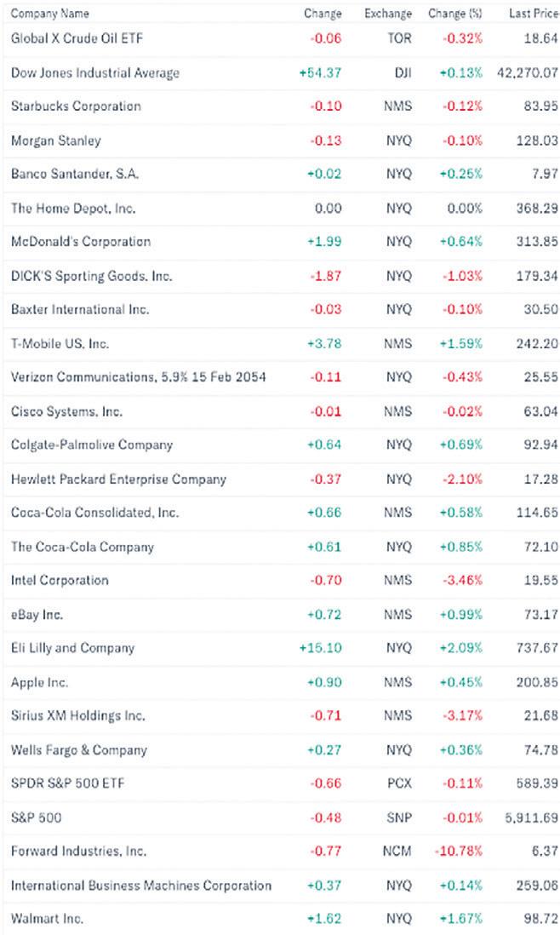Select the Exchange column header
This screenshot has width=560, height=935.
click(x=387, y=14)
